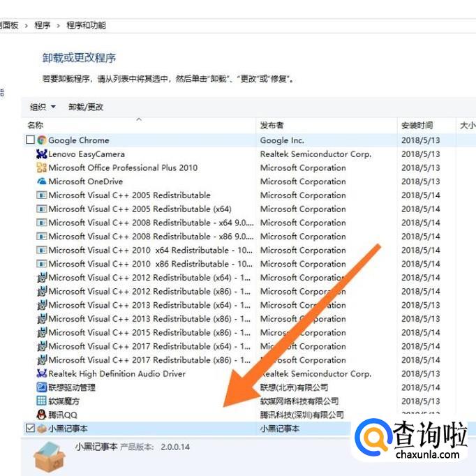Click the 小黑记事本 row package icon
Viewport: 476px width, 476px height.
click(x=42, y=429)
